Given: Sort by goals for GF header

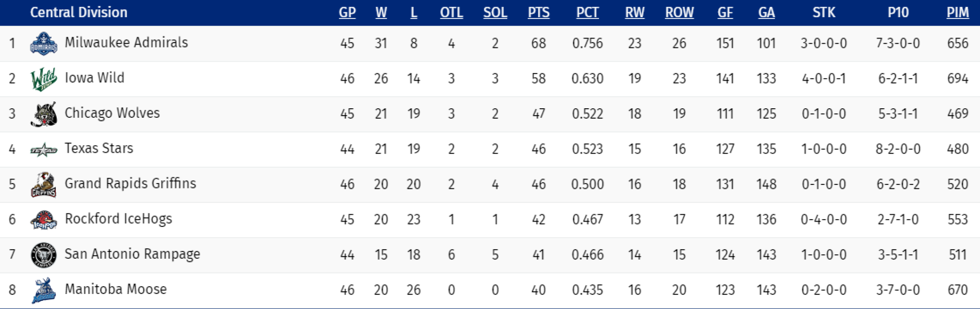Looking at the screenshot, I should [725, 13].
